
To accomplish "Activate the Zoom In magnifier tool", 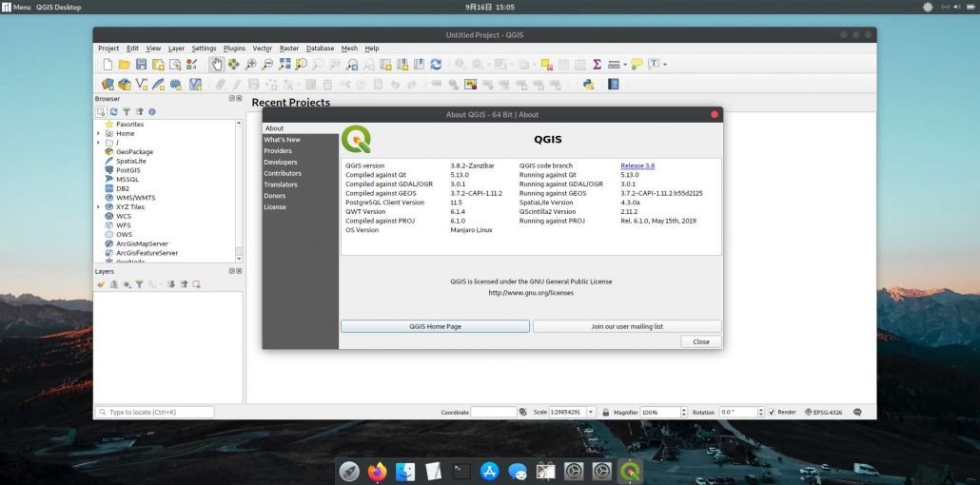I will (x=250, y=65).
